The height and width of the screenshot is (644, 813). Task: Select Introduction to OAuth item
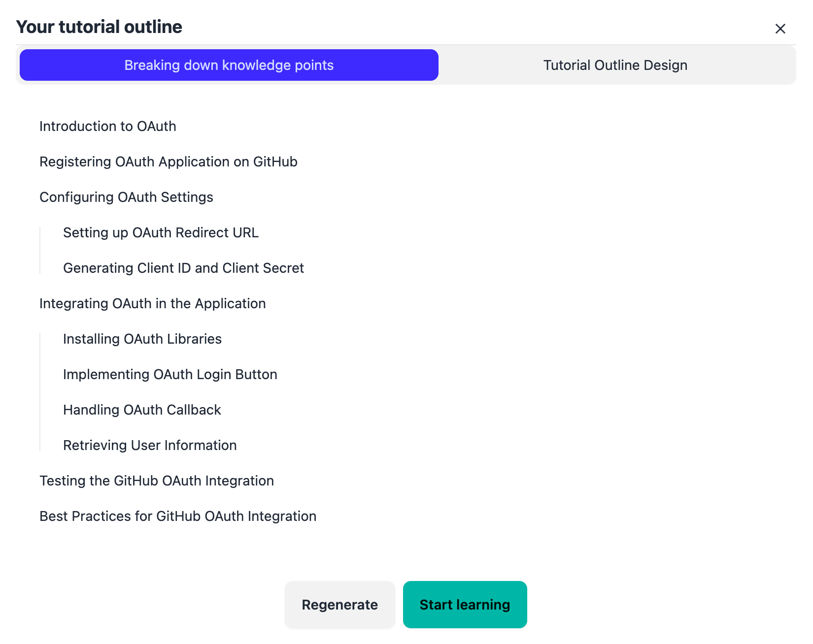pyautogui.click(x=107, y=127)
